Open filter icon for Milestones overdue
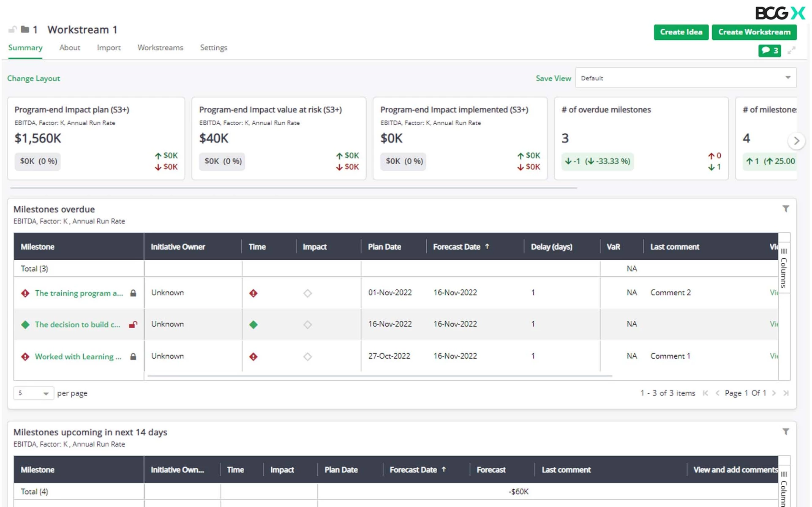 [x=786, y=209]
